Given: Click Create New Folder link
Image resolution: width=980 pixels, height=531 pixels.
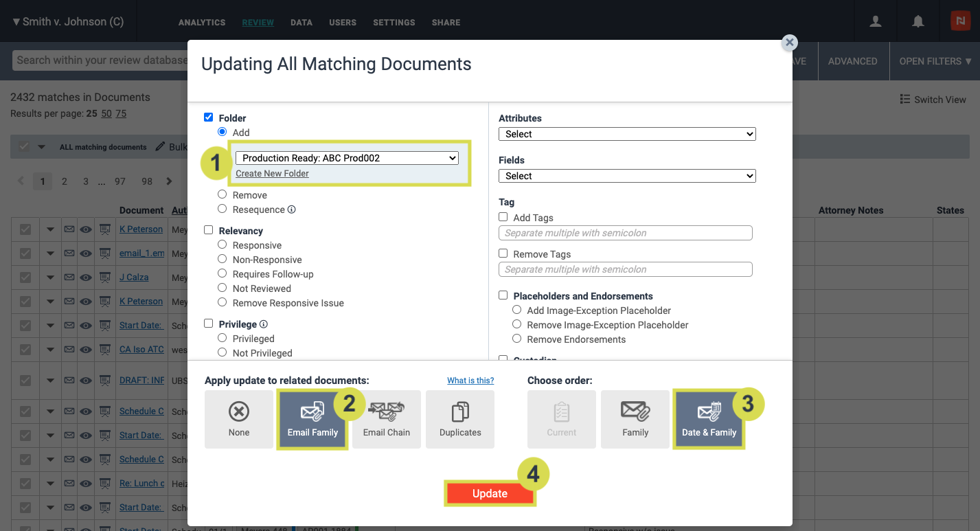Looking at the screenshot, I should (272, 174).
